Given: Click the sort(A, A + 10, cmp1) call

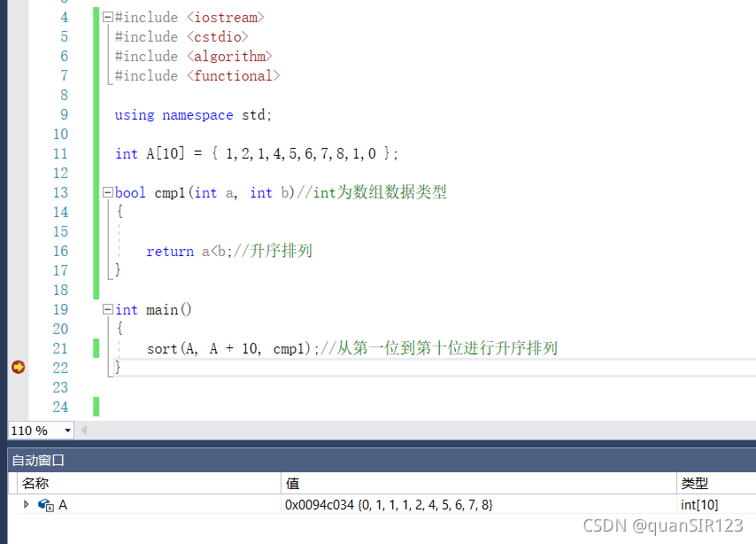Looking at the screenshot, I should coord(233,348).
